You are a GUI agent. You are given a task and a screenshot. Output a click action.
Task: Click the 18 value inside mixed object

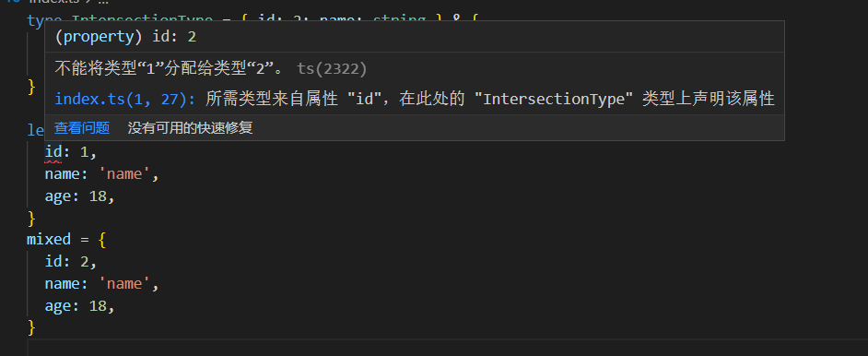[x=98, y=306]
